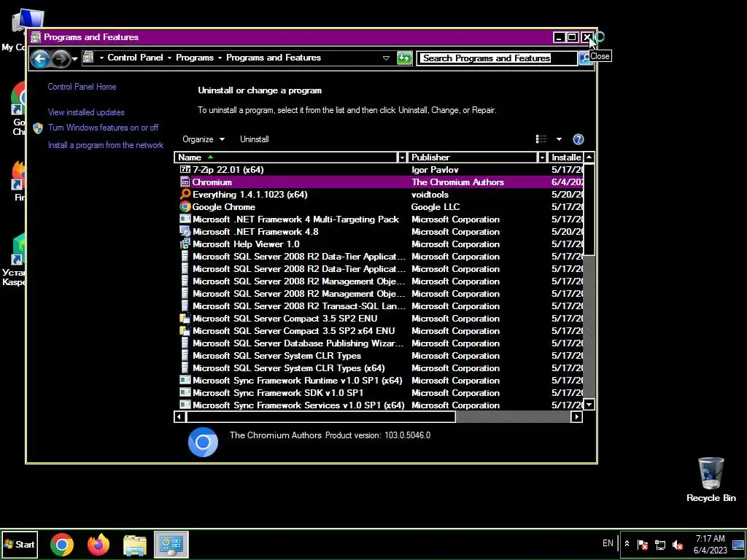This screenshot has height=560, width=747.
Task: Open the Organize dropdown menu
Action: (204, 139)
